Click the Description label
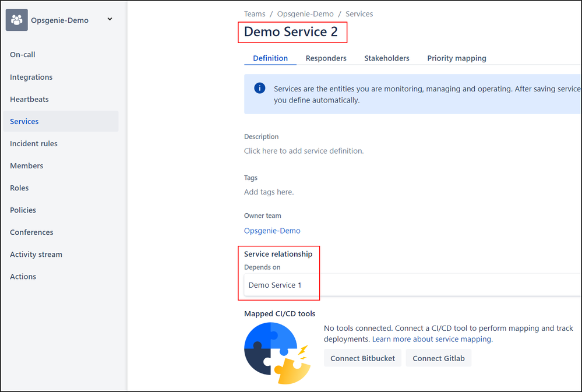582x392 pixels. pos(262,137)
